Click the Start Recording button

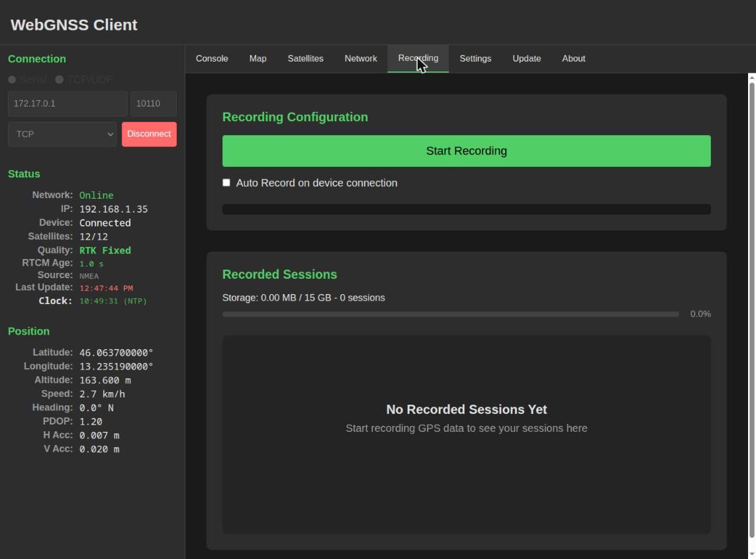(466, 151)
